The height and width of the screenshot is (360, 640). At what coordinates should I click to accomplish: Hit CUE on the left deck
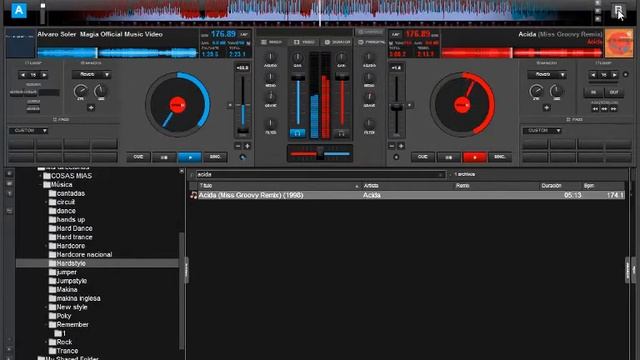pyautogui.click(x=138, y=157)
